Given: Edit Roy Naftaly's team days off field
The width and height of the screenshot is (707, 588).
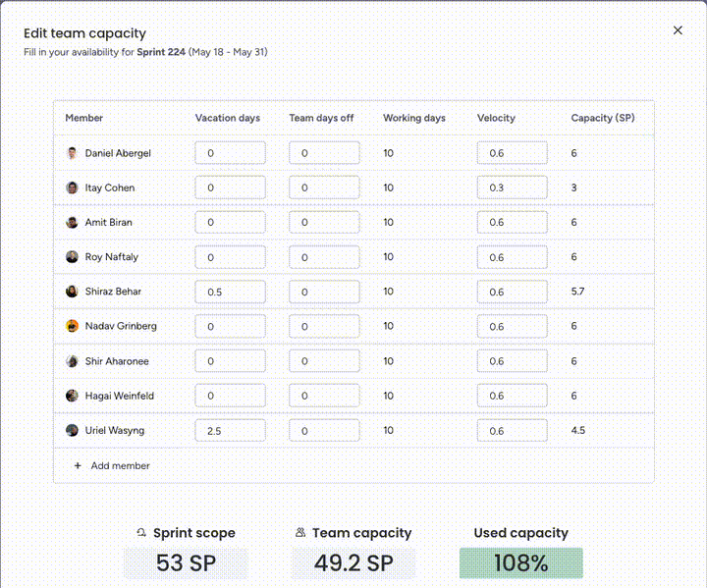Looking at the screenshot, I should [324, 257].
